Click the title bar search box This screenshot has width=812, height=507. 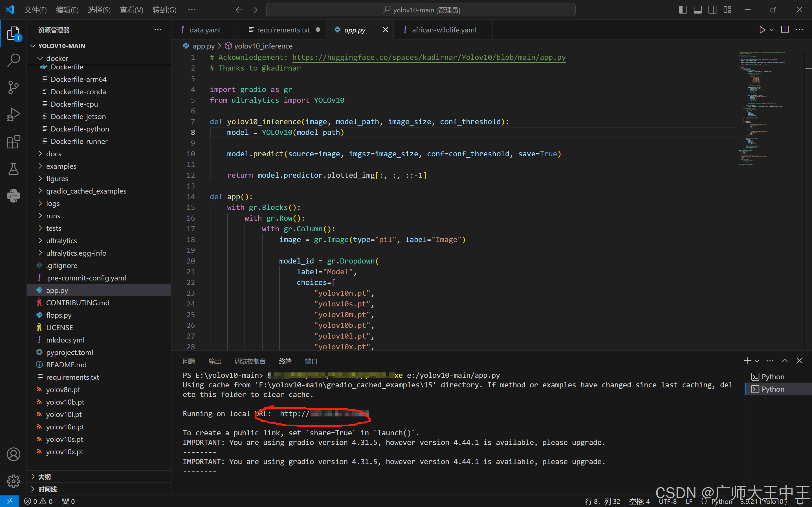tap(421, 10)
